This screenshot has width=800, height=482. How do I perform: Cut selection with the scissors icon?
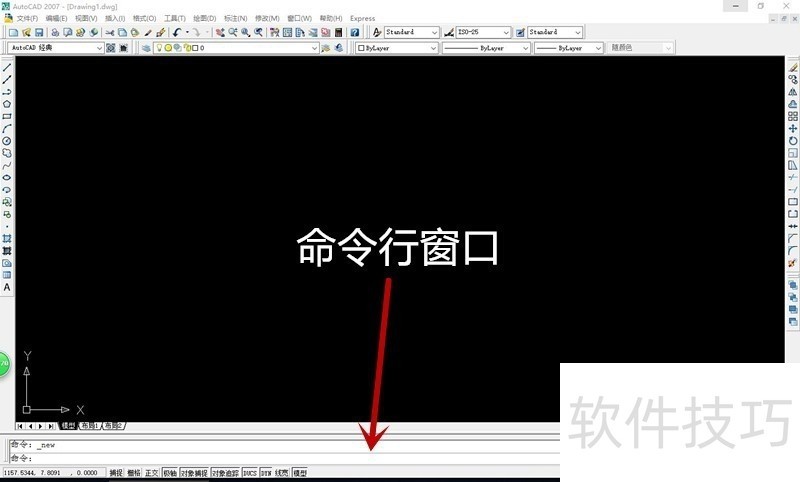(110, 32)
